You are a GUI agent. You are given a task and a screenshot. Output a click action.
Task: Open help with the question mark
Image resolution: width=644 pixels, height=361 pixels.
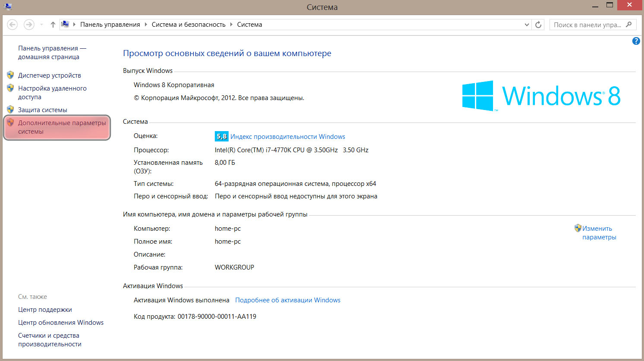636,41
